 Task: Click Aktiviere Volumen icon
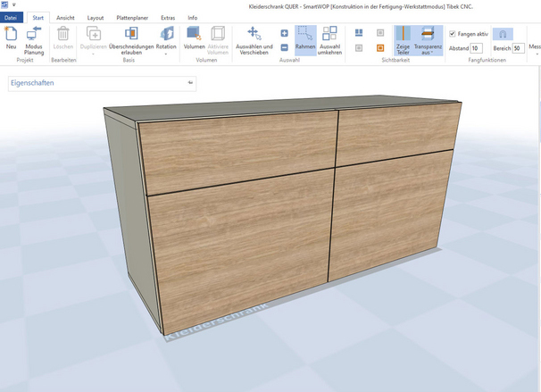point(218,33)
